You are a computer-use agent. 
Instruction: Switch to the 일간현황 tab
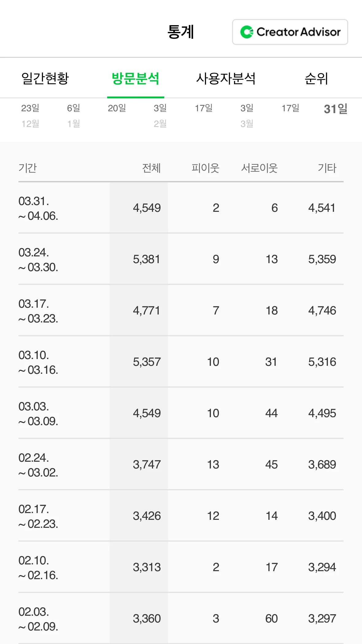[x=45, y=78]
